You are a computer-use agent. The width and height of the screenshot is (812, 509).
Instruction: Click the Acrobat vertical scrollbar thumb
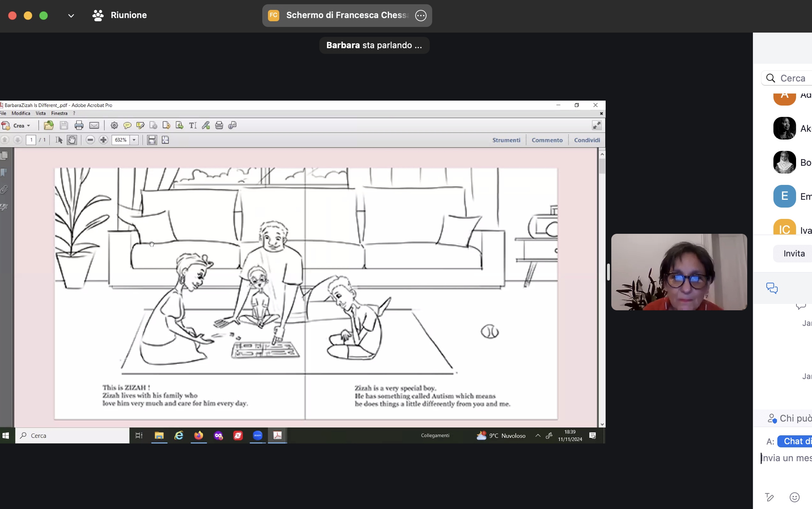click(x=602, y=166)
